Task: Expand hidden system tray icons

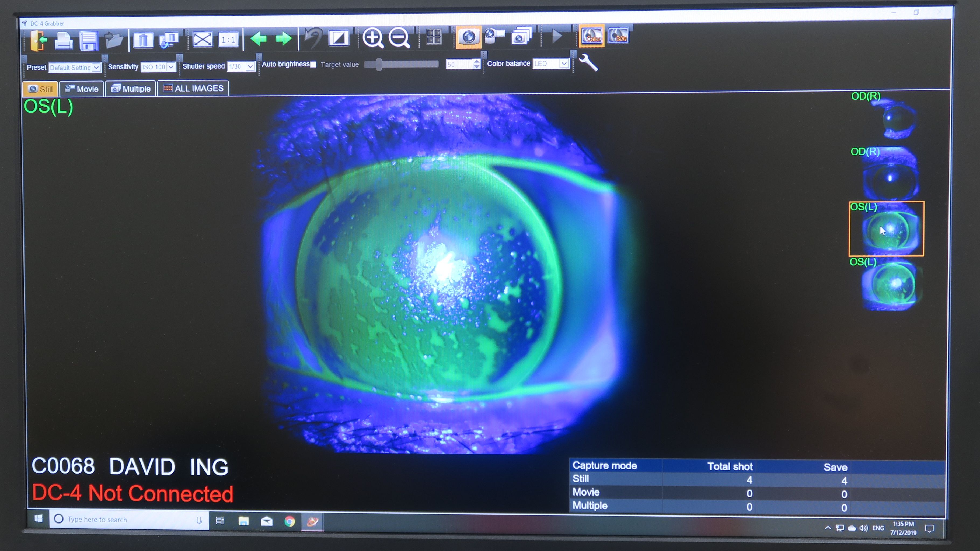Action: click(828, 528)
